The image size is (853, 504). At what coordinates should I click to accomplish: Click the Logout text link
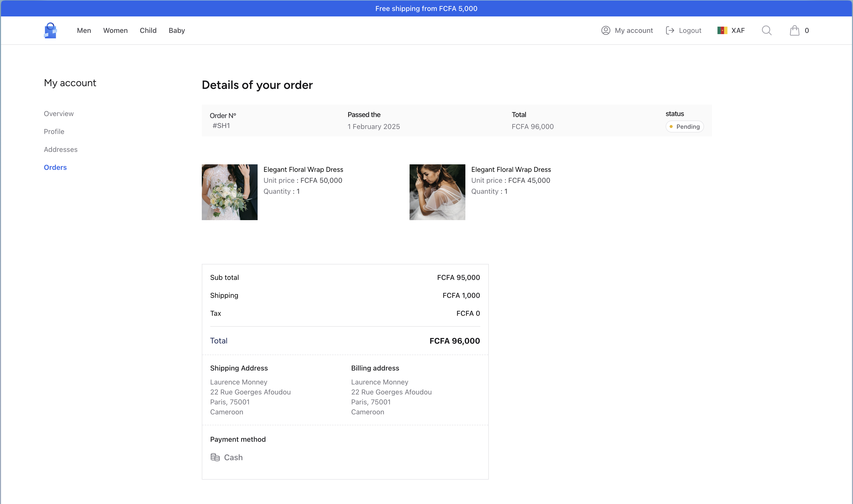[690, 31]
